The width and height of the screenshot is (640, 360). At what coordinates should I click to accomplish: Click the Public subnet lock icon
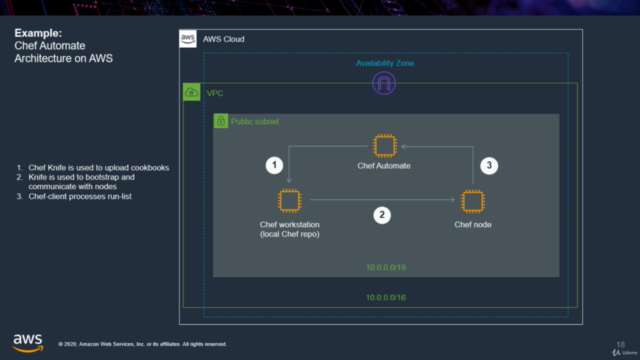pyautogui.click(x=221, y=121)
